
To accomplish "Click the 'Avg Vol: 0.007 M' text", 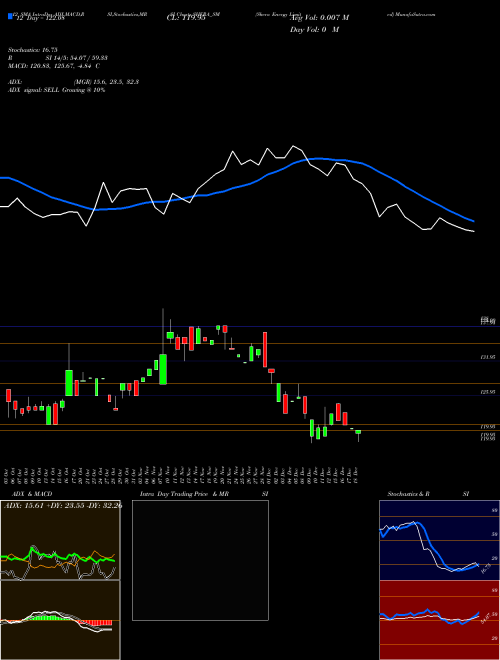I will pyautogui.click(x=319, y=18).
